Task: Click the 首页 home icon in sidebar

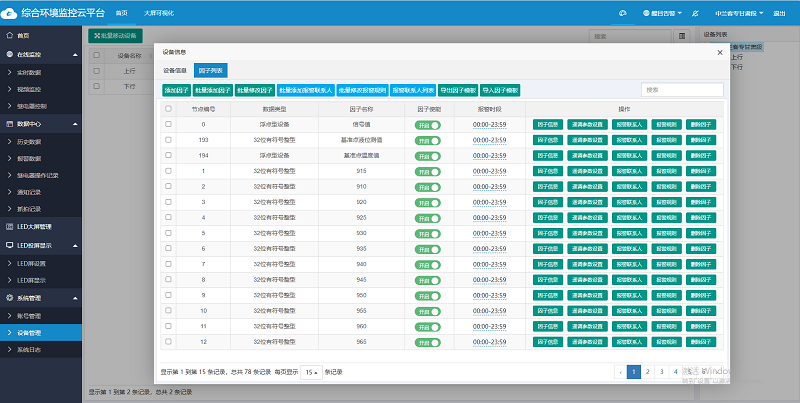Action: pyautogui.click(x=9, y=35)
